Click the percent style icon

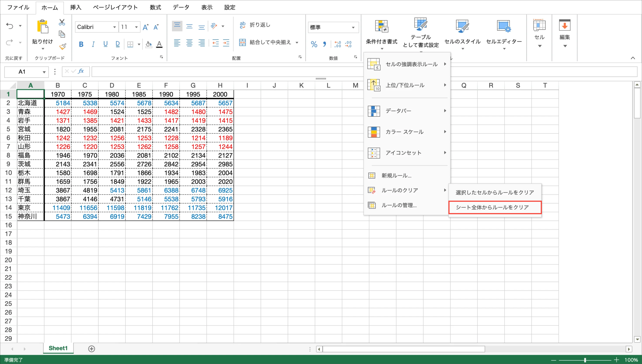coord(314,44)
